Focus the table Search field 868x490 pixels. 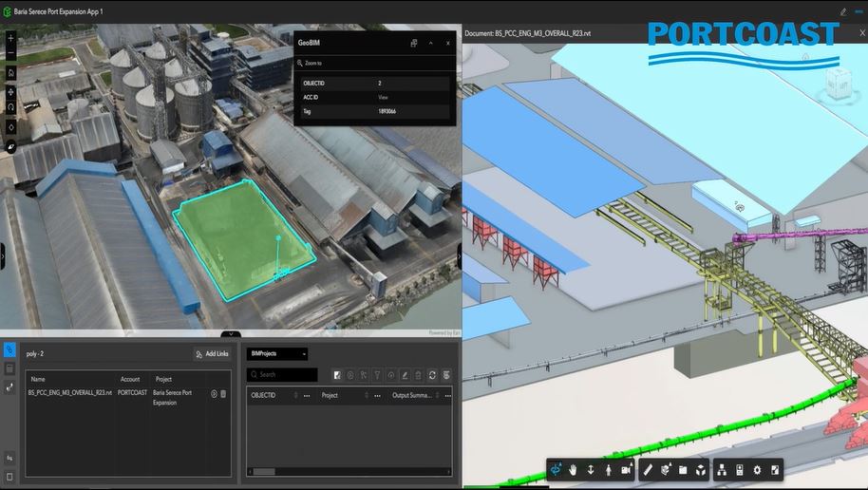click(x=282, y=375)
